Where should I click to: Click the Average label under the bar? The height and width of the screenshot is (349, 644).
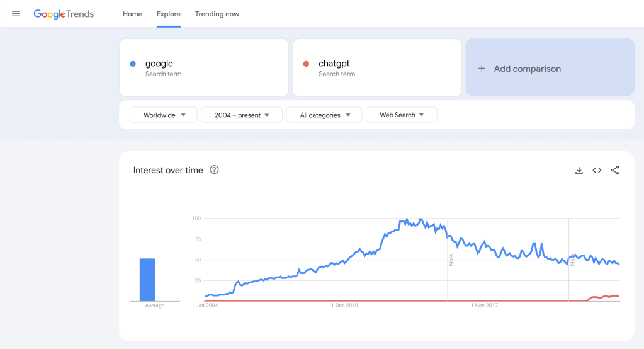tap(154, 306)
